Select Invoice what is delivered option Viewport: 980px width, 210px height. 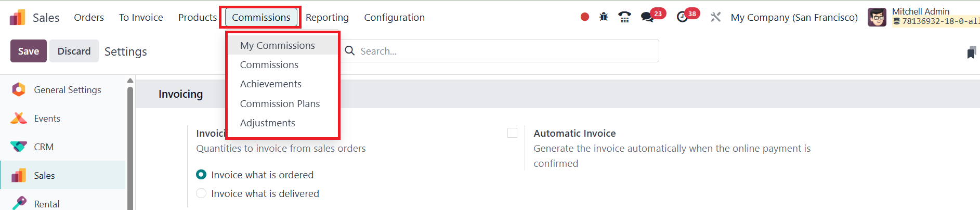pos(201,193)
